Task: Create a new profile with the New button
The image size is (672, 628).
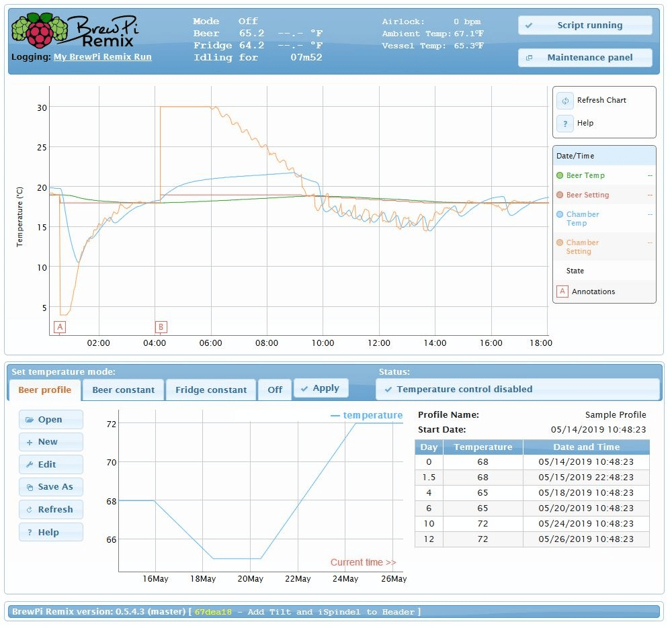Action: tap(51, 442)
